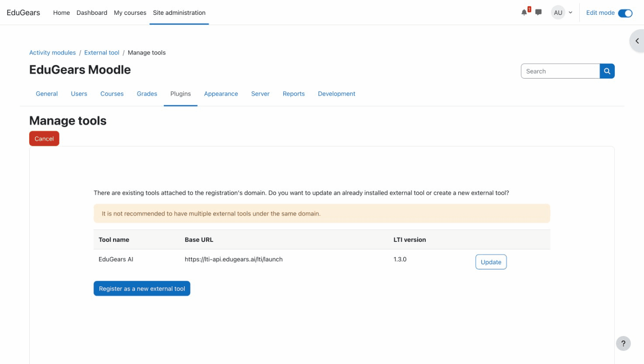Open the notifications bell

click(523, 12)
